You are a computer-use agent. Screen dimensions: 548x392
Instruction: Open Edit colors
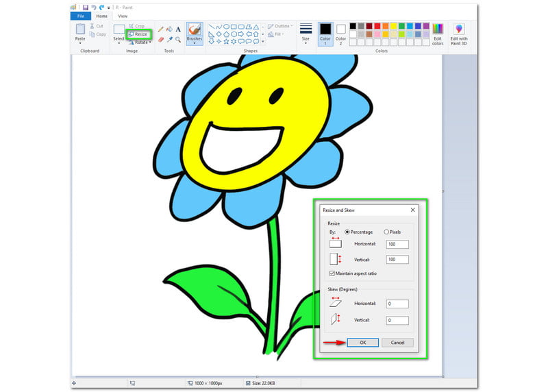point(438,34)
